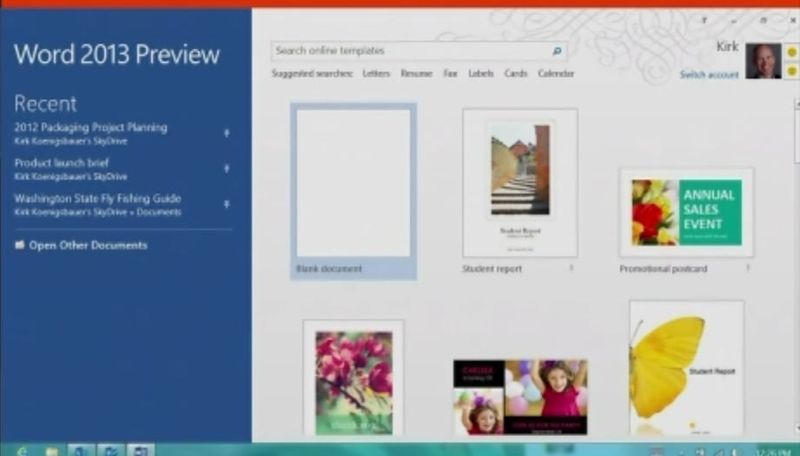Search suggested category Fax
Image resolution: width=800 pixels, height=456 pixels.
click(x=450, y=73)
